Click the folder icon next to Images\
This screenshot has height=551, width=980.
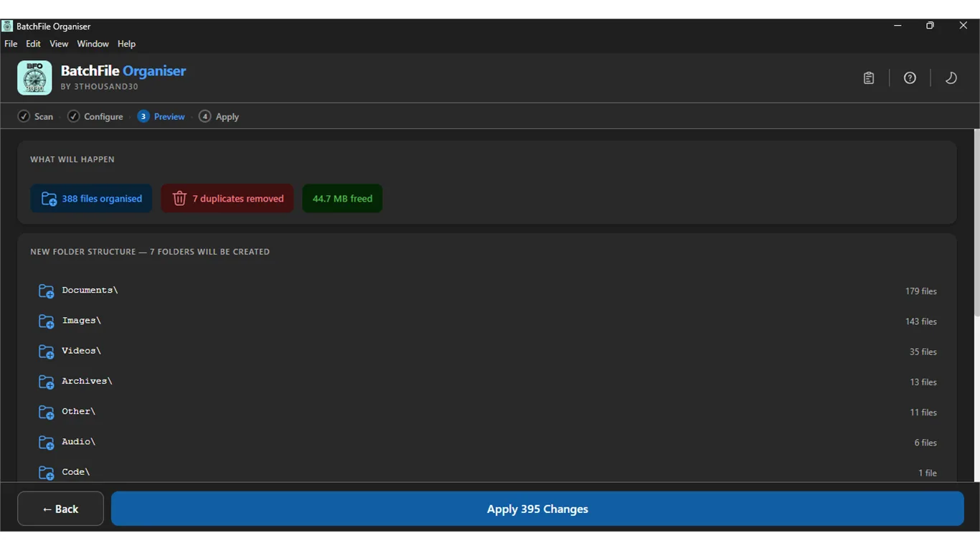(x=46, y=321)
